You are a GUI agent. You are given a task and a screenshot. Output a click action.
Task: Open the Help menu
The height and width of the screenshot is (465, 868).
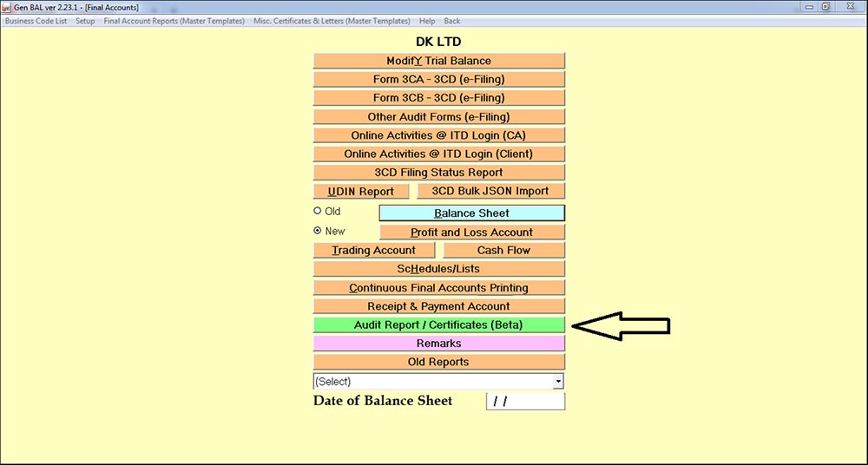427,21
